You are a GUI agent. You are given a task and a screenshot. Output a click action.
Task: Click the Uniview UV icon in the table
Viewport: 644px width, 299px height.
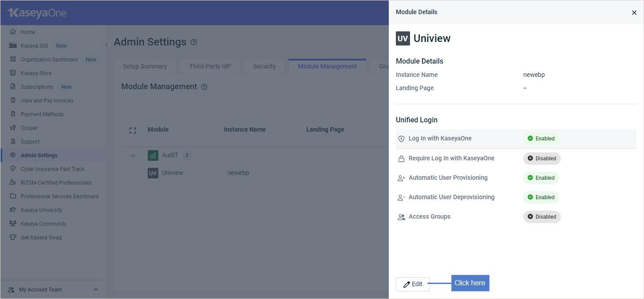pos(153,173)
